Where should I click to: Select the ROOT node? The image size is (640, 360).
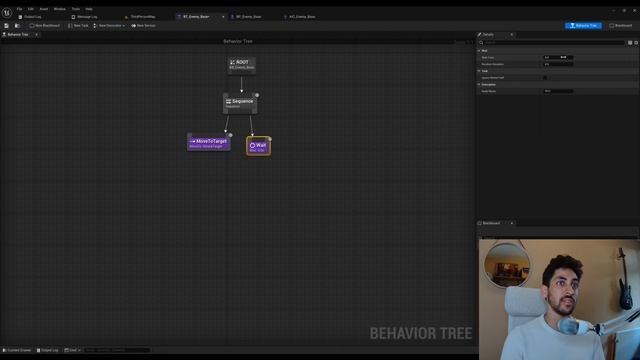[x=242, y=65]
